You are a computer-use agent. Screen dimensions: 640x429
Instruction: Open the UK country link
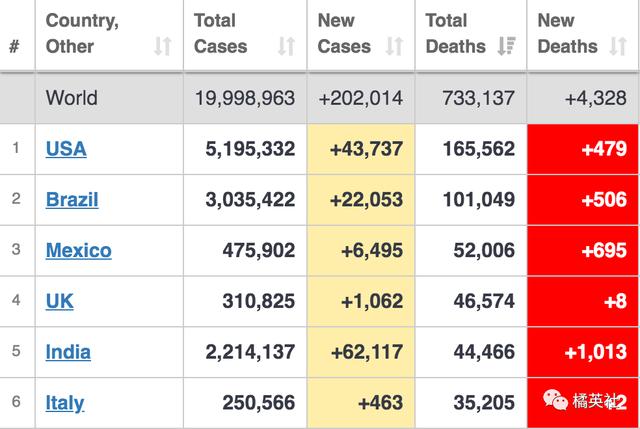(60, 300)
